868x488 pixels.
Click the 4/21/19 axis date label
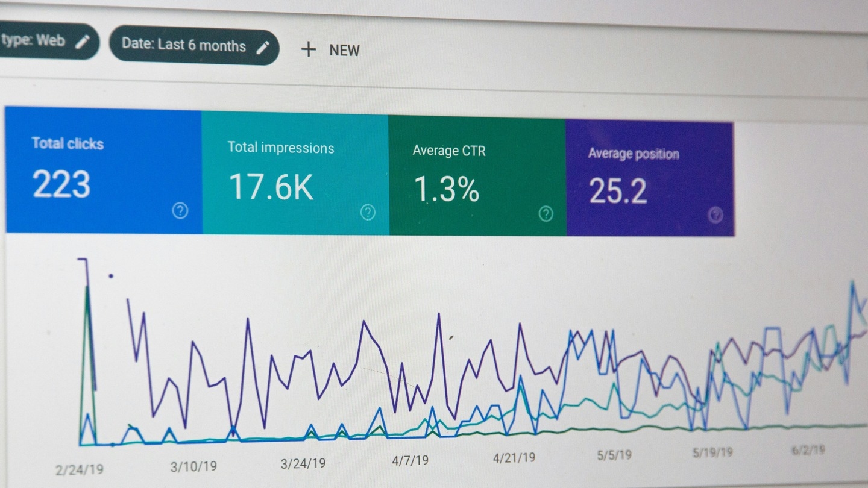point(514,458)
